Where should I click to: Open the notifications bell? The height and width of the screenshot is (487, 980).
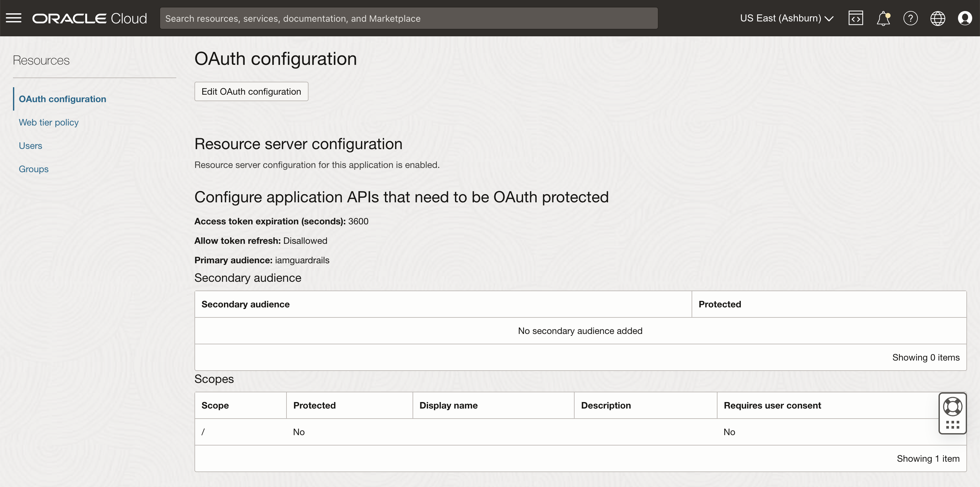(x=882, y=18)
